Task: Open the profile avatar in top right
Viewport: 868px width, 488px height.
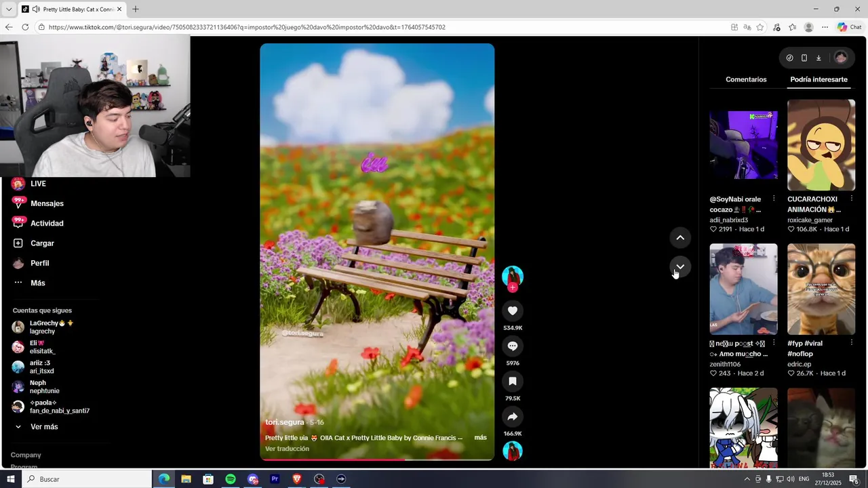Action: point(840,58)
